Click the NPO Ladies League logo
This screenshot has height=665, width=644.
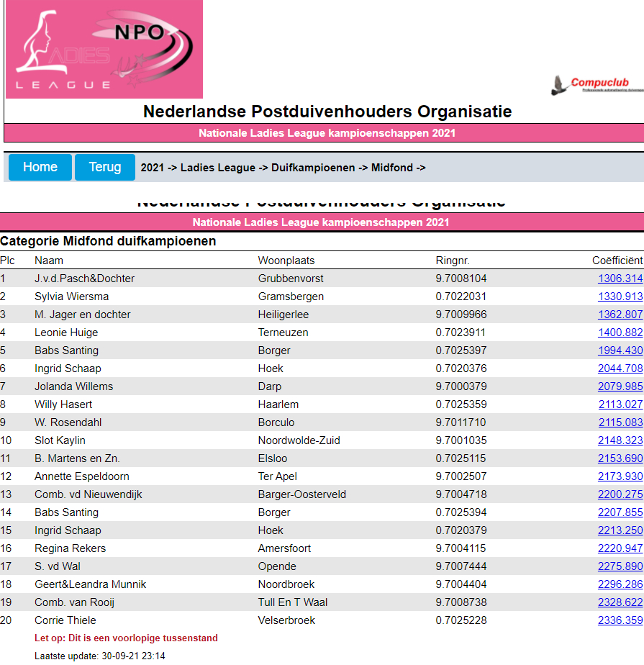tap(104, 49)
